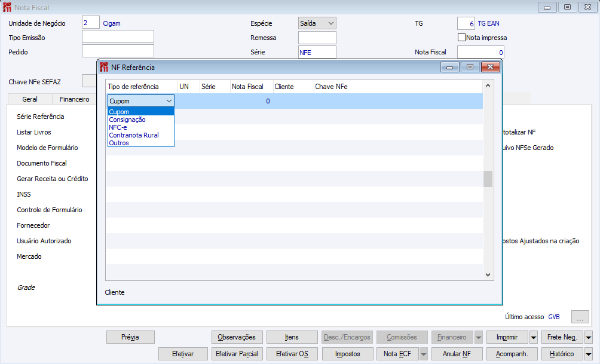Click the Nota Fiscal window app icon
Viewport: 600px width, 364px height.
click(7, 7)
